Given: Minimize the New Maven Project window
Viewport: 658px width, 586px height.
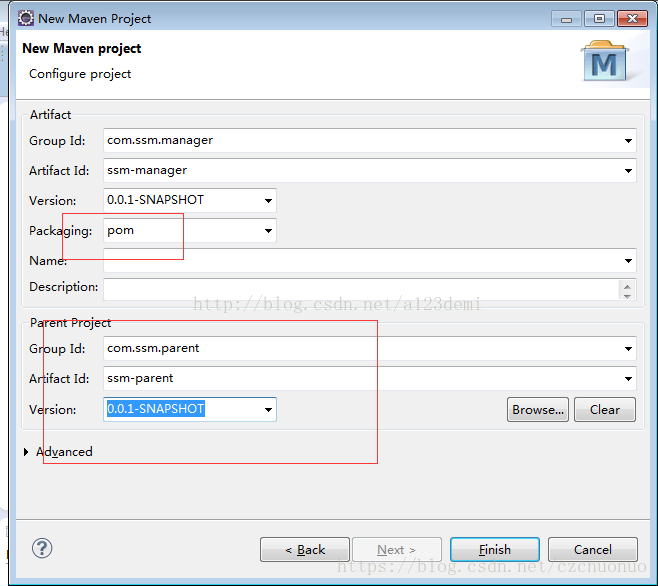Looking at the screenshot, I should 566,19.
